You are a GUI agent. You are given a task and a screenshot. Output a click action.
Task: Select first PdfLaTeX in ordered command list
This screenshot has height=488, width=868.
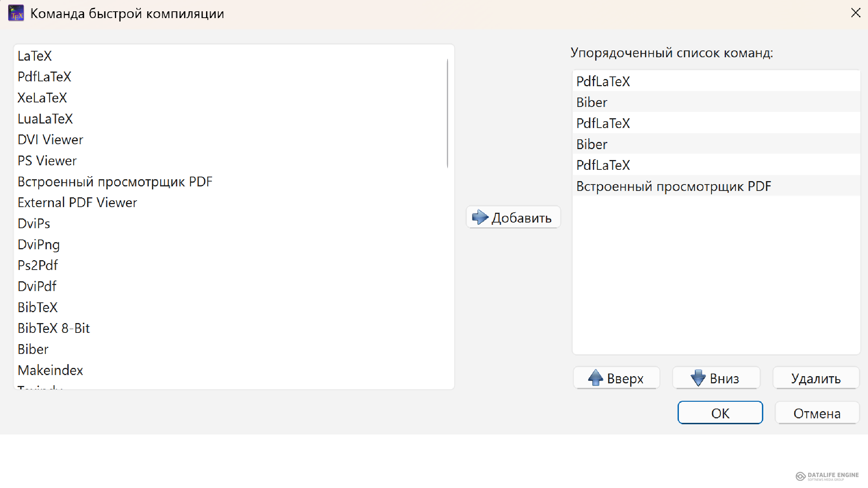pos(603,81)
